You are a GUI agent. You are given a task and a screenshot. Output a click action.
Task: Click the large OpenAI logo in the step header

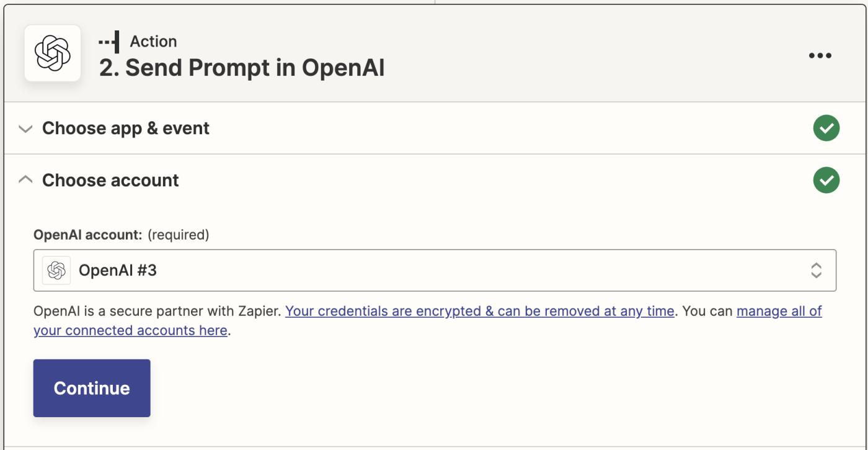[x=53, y=53]
